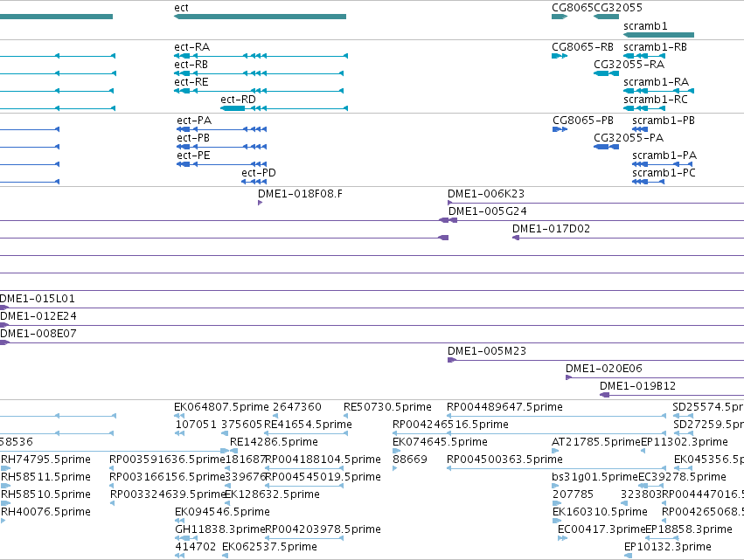The height and width of the screenshot is (560, 744).
Task: Select protein ect-PB
Action: [221, 147]
